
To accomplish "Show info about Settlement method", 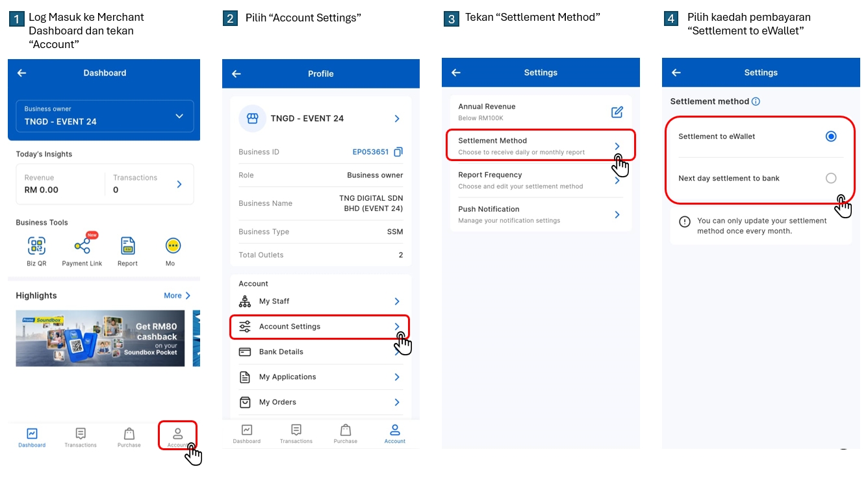I will click(x=756, y=101).
